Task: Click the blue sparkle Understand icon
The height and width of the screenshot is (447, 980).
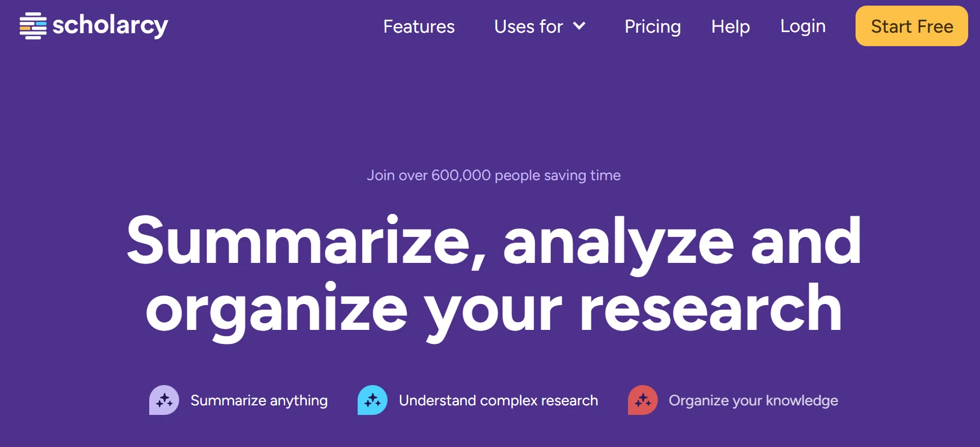Action: tap(372, 400)
